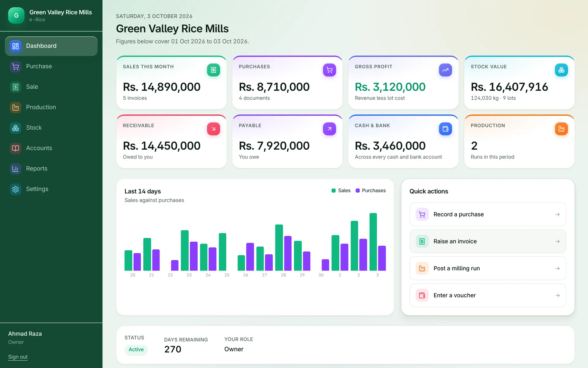Click the Rs. 14,890,000 sales figure

(162, 87)
